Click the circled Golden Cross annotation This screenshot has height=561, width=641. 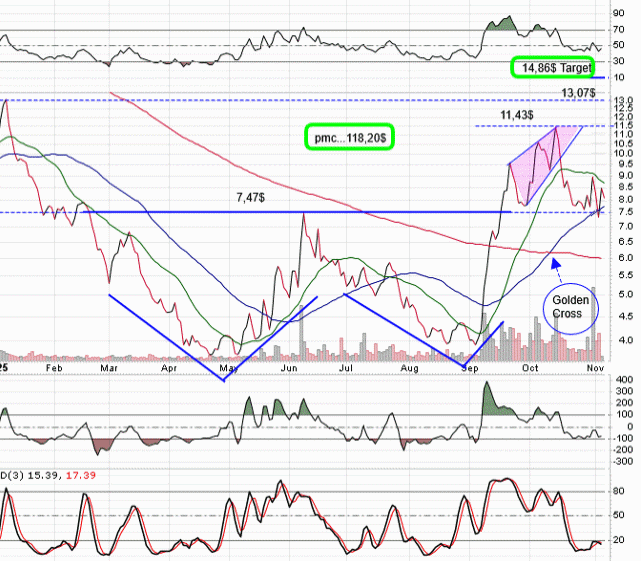(x=567, y=305)
